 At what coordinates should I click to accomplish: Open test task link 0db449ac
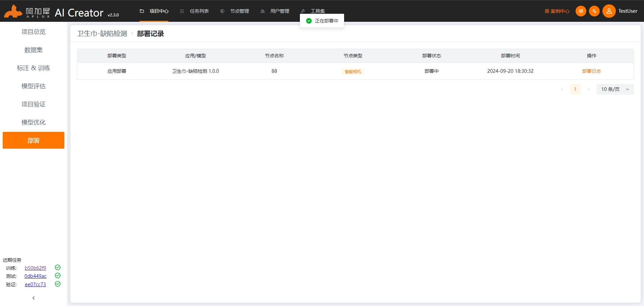35,276
